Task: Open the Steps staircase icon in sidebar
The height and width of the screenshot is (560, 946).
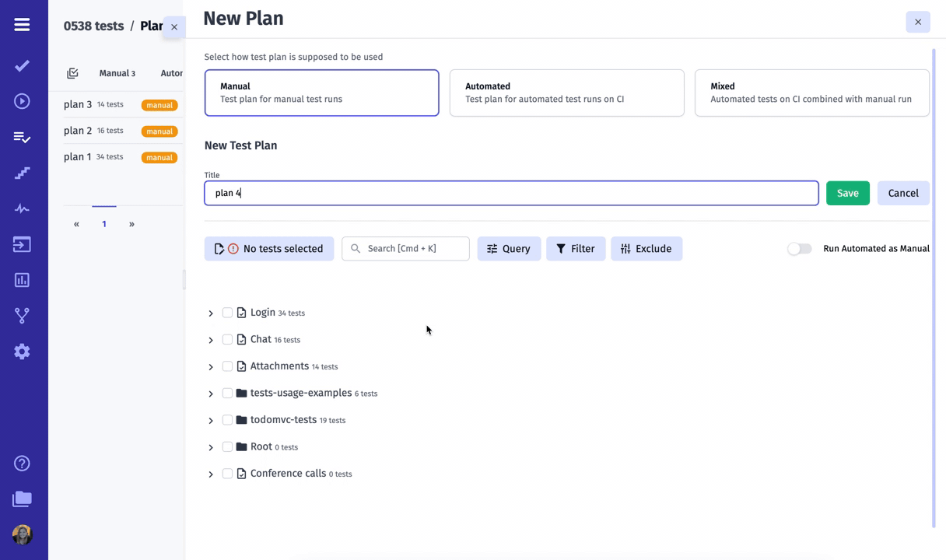Action: click(22, 173)
